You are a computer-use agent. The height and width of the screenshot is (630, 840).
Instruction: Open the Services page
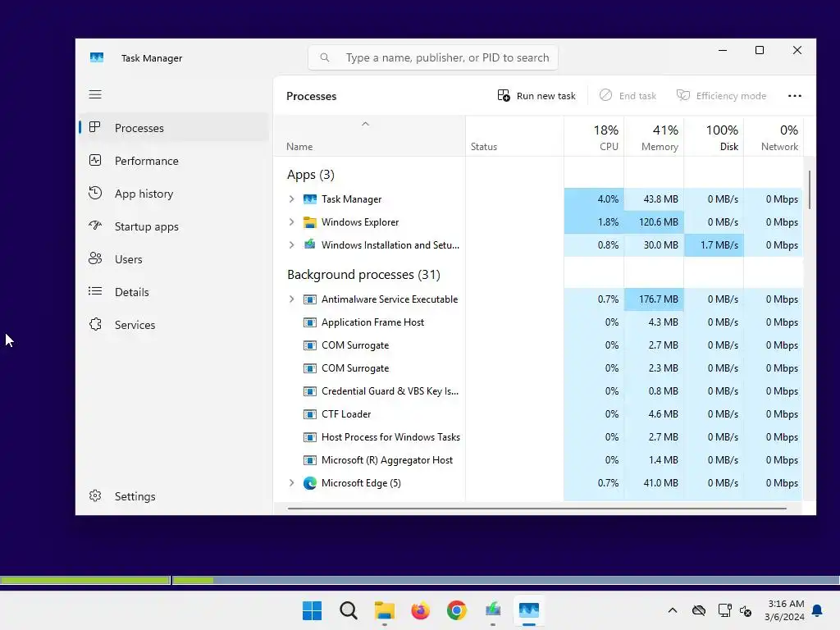(x=174, y=325)
